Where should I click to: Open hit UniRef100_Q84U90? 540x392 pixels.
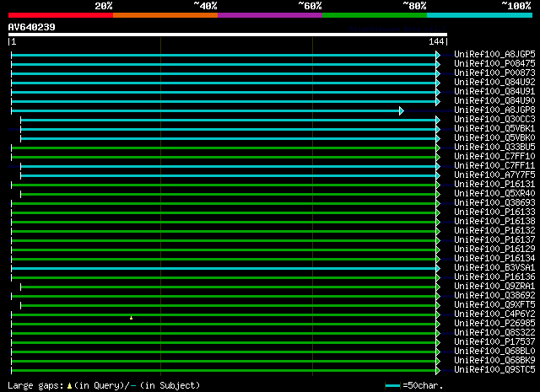click(x=494, y=101)
